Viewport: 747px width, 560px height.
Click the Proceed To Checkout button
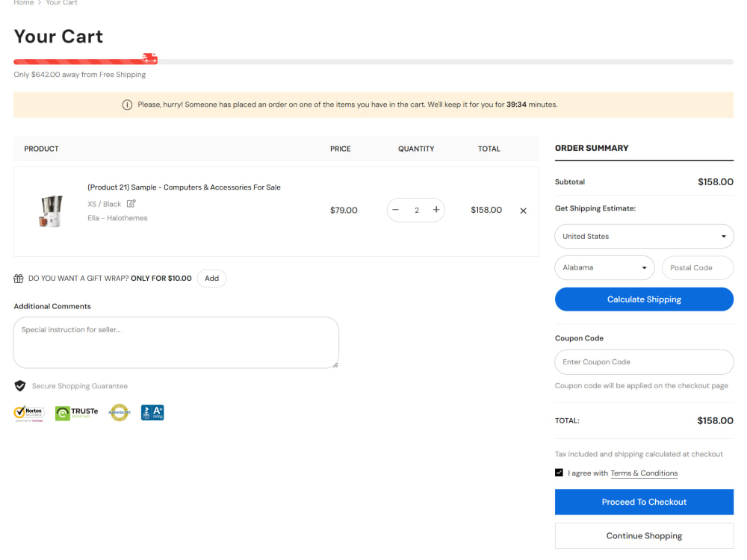(x=644, y=502)
